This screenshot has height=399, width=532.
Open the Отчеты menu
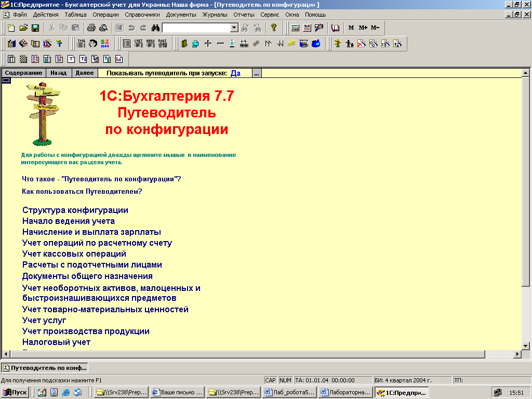pos(244,15)
